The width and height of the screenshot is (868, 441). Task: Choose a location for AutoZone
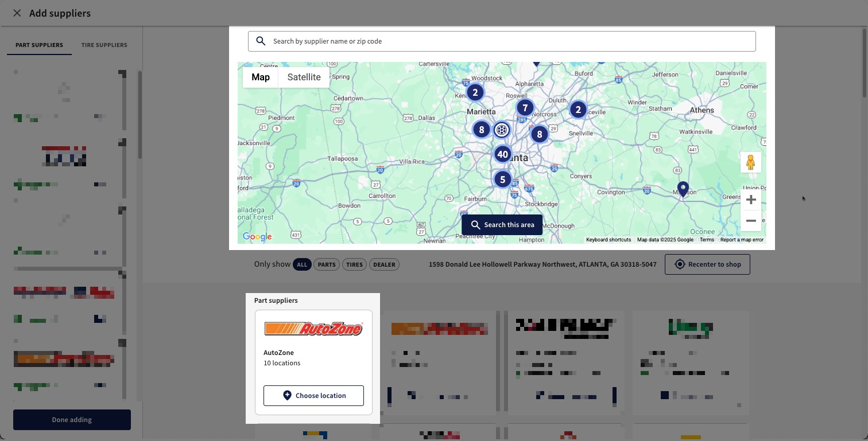(313, 396)
